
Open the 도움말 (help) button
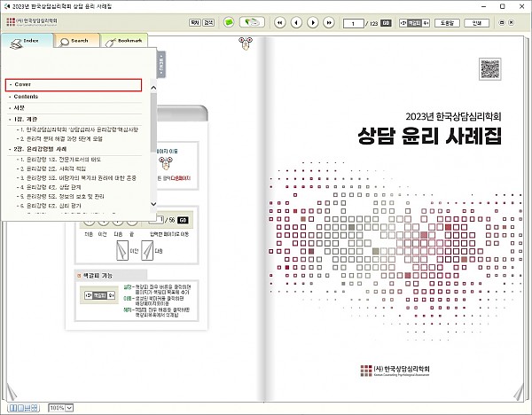[447, 23]
